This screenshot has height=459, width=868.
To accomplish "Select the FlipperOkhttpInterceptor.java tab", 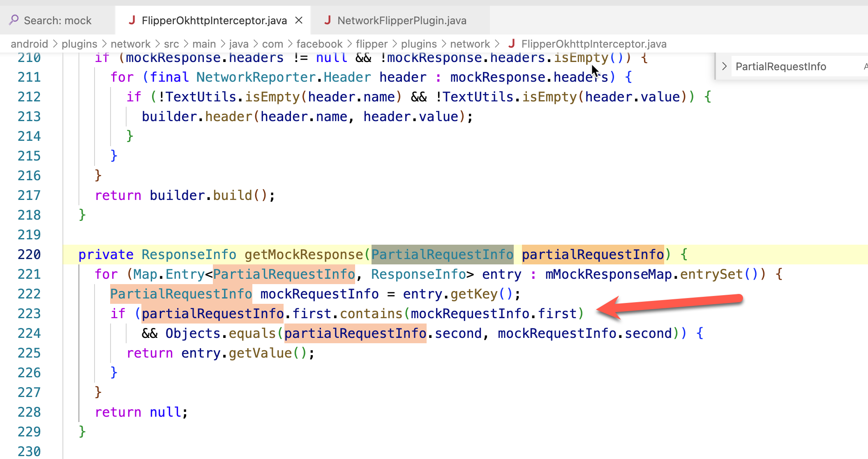I will pyautogui.click(x=214, y=21).
